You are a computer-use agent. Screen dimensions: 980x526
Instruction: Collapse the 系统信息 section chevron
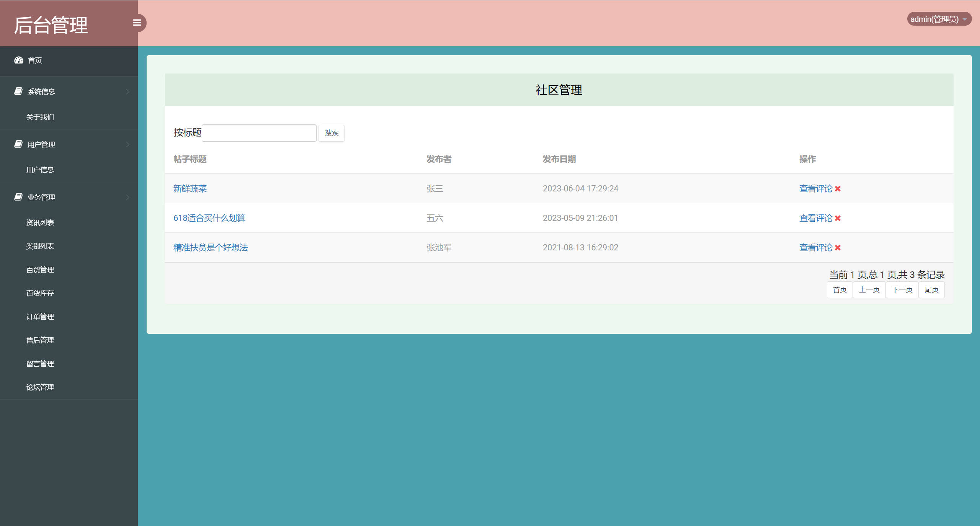[x=128, y=91]
